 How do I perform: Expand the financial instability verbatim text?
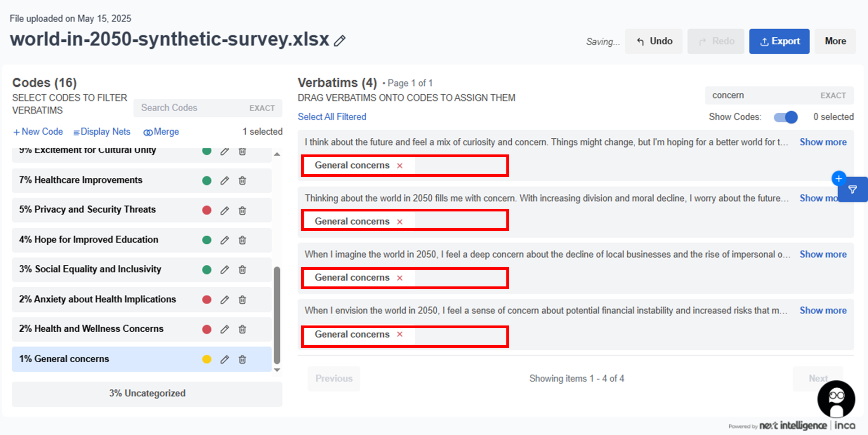pos(823,311)
